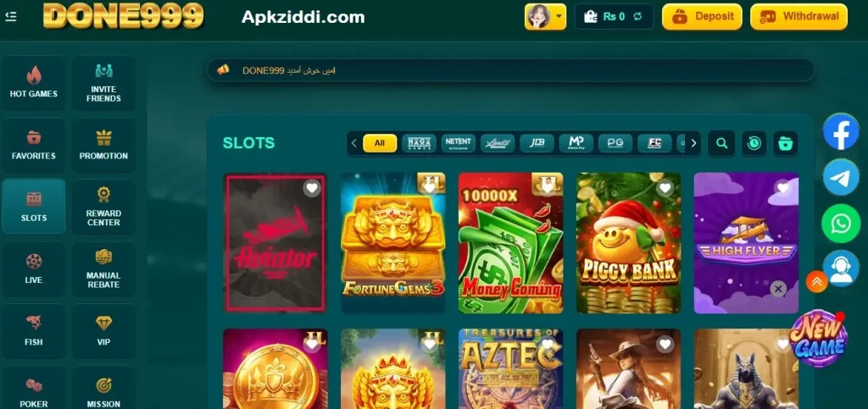Toggle the favorite heart on High Flyer
This screenshot has width=868, height=409.
782,189
